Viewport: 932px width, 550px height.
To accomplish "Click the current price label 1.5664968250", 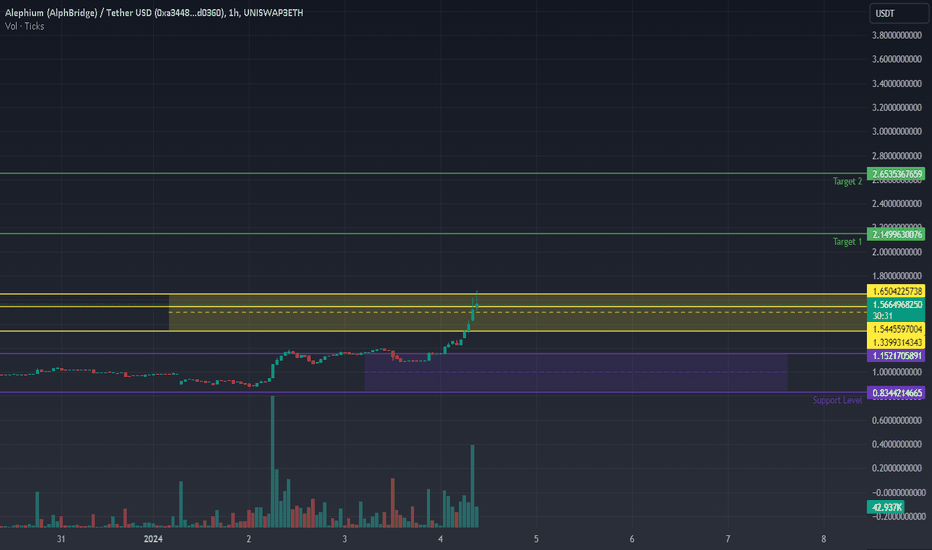I will pyautogui.click(x=896, y=304).
